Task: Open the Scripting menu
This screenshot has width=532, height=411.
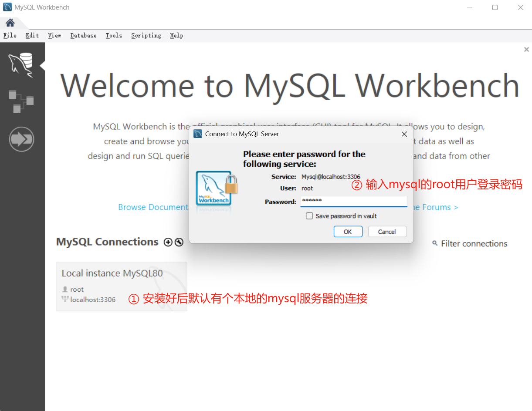Action: 146,35
